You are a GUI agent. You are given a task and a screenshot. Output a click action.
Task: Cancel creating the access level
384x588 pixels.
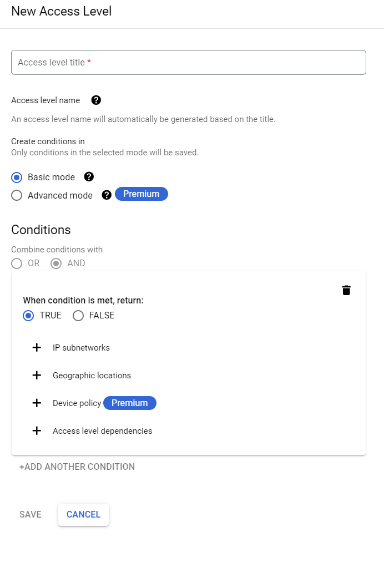click(x=83, y=514)
